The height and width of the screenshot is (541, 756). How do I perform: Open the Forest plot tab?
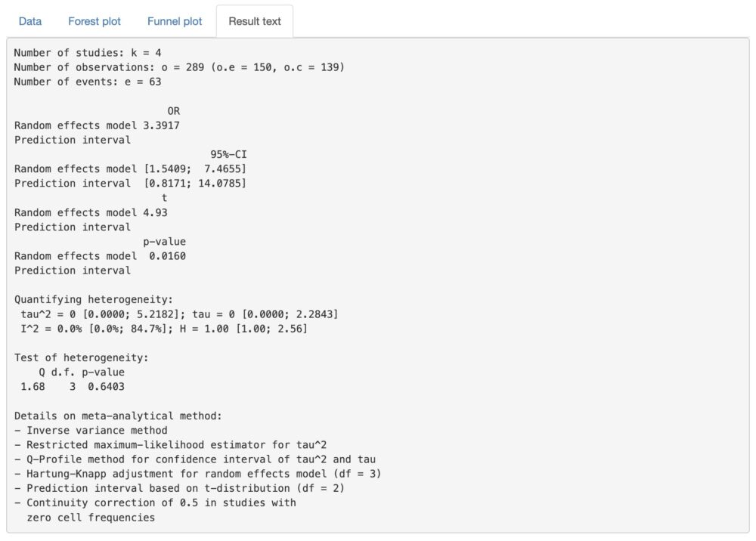click(94, 21)
